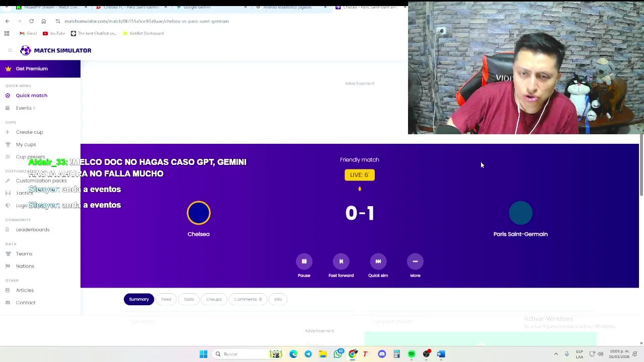Run Quick sim for the match

click(378, 261)
